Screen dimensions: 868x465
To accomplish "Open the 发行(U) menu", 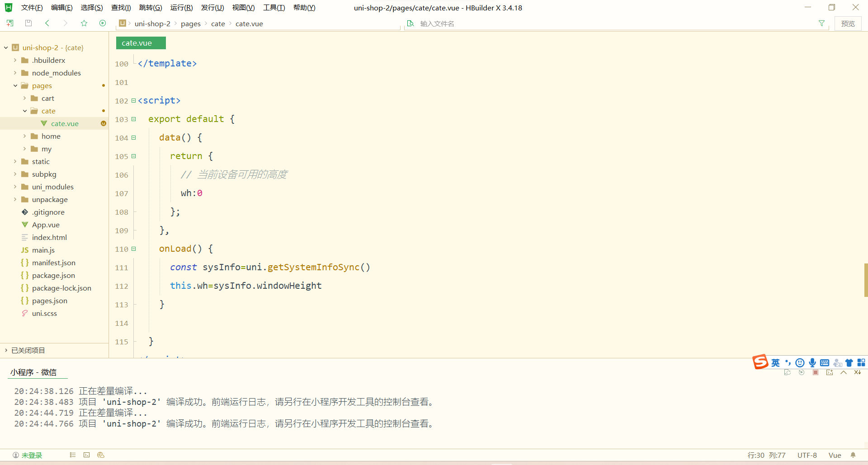I will pyautogui.click(x=212, y=8).
